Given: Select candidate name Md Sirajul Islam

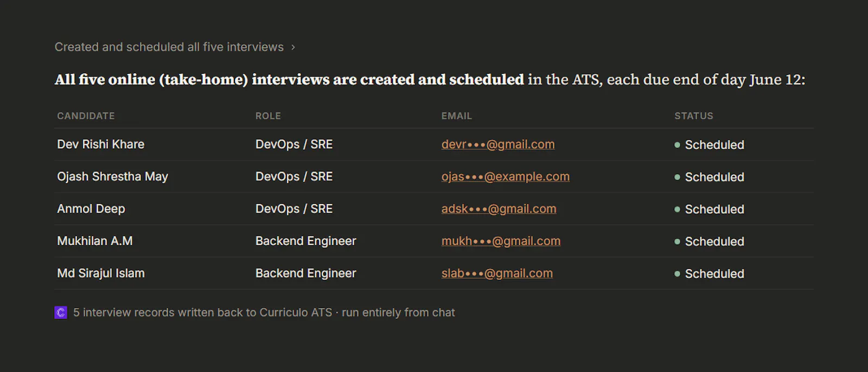Looking at the screenshot, I should 101,273.
